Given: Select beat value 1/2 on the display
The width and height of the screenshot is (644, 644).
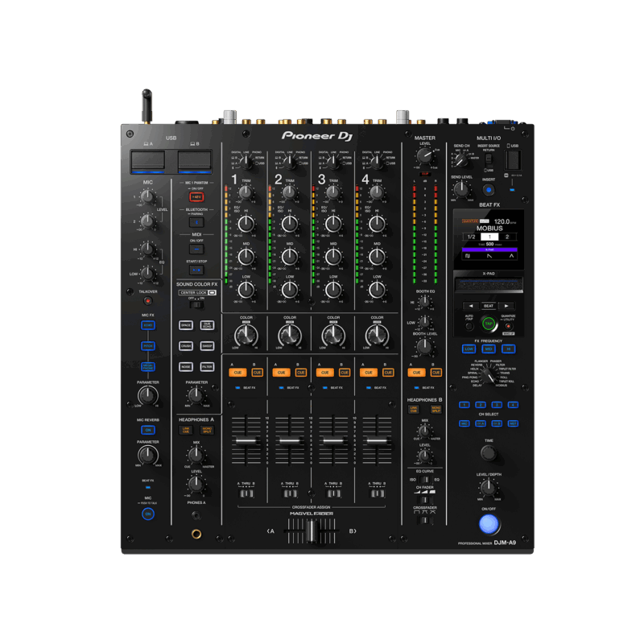Looking at the screenshot, I should pos(471,237).
